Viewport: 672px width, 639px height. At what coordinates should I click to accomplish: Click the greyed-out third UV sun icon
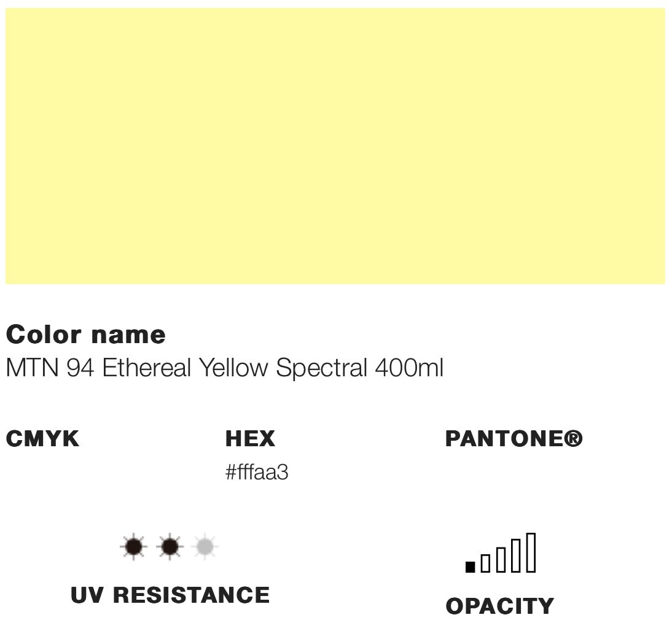pos(205,546)
